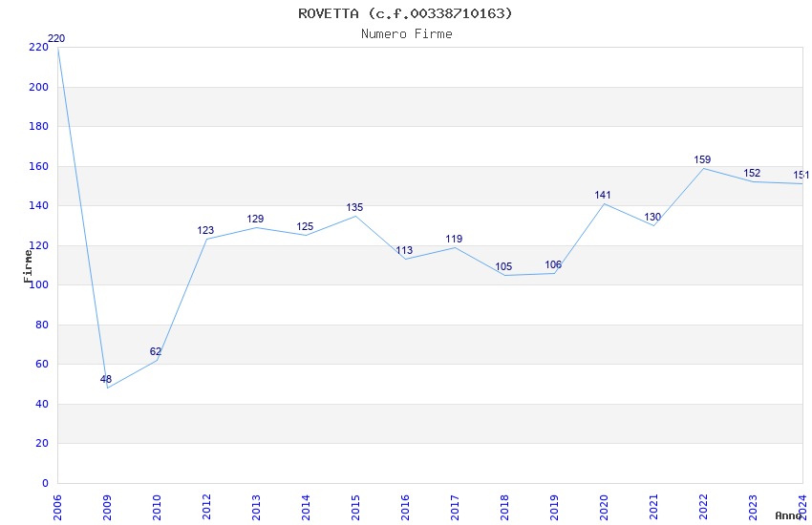The height and width of the screenshot is (525, 812).
Task: Click the "Firme" y-axis title
Action: point(28,265)
